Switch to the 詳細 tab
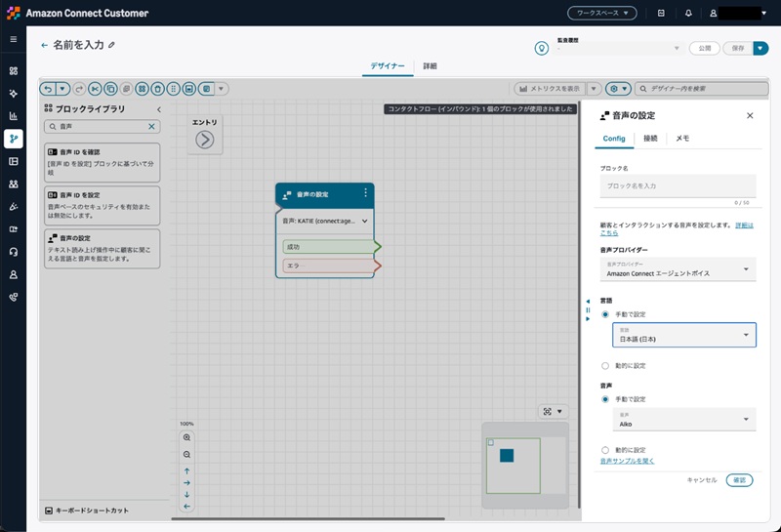 430,65
